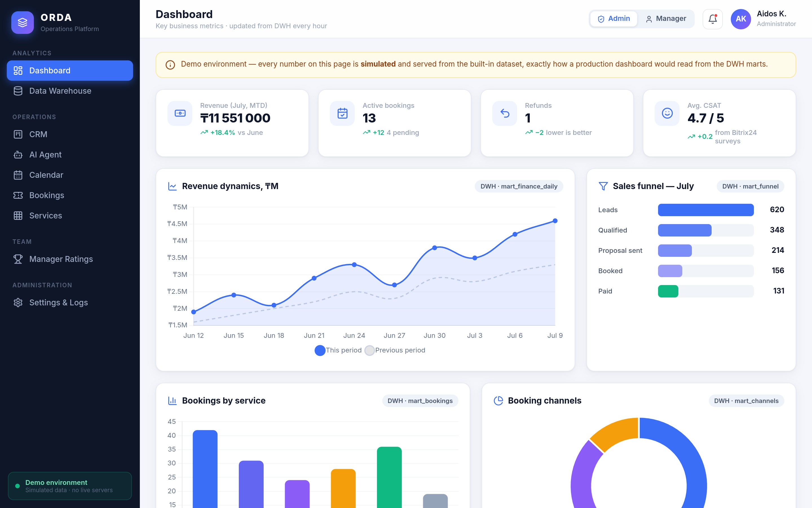Click the Admin shield icon

(601, 19)
